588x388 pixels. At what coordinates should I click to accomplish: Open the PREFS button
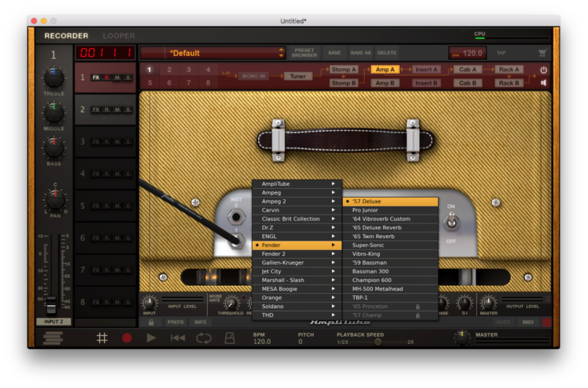(x=175, y=323)
